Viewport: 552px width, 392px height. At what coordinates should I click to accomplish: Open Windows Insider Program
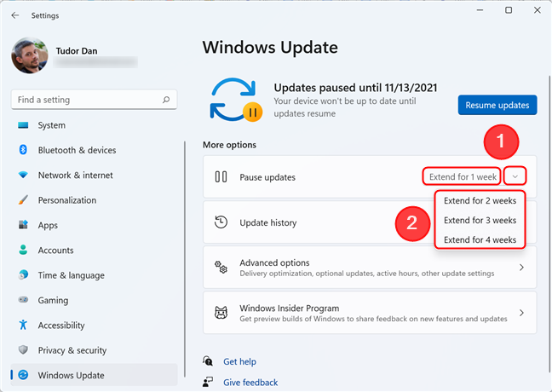pyautogui.click(x=370, y=313)
